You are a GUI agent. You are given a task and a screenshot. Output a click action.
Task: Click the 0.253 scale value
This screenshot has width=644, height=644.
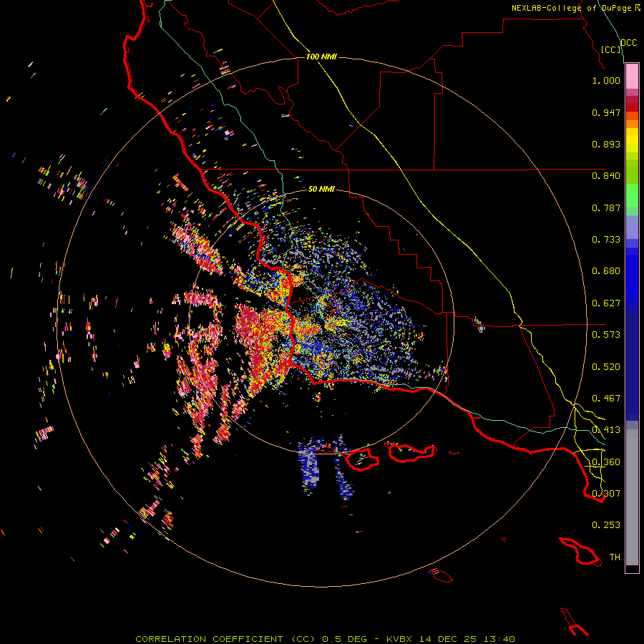(x=606, y=525)
